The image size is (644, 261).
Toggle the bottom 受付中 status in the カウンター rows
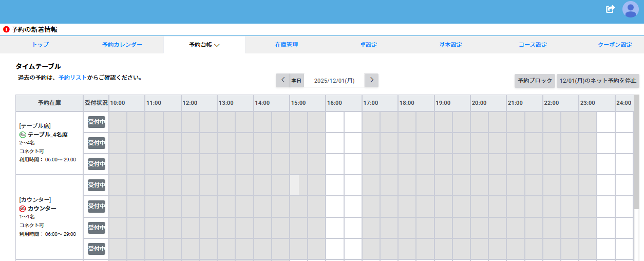click(97, 249)
